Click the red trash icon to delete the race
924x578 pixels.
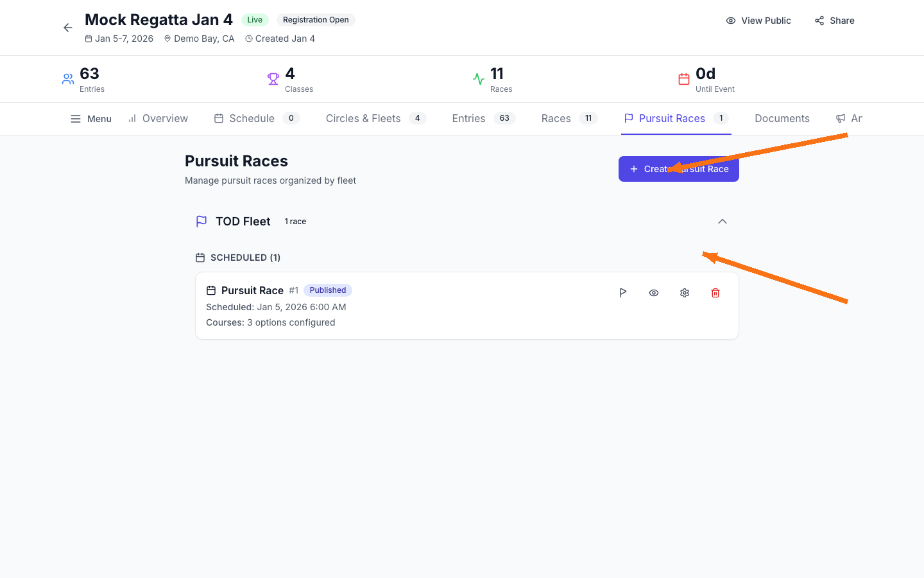[x=715, y=292]
